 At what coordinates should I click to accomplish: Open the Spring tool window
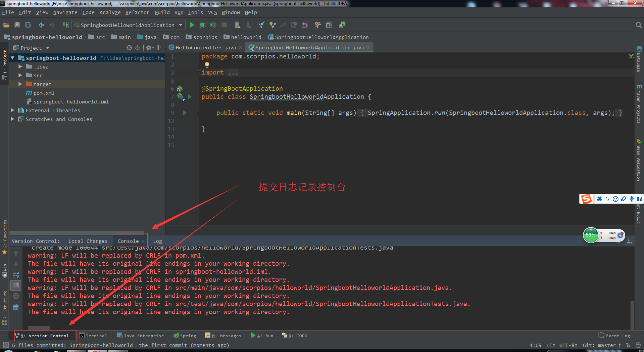pos(185,336)
